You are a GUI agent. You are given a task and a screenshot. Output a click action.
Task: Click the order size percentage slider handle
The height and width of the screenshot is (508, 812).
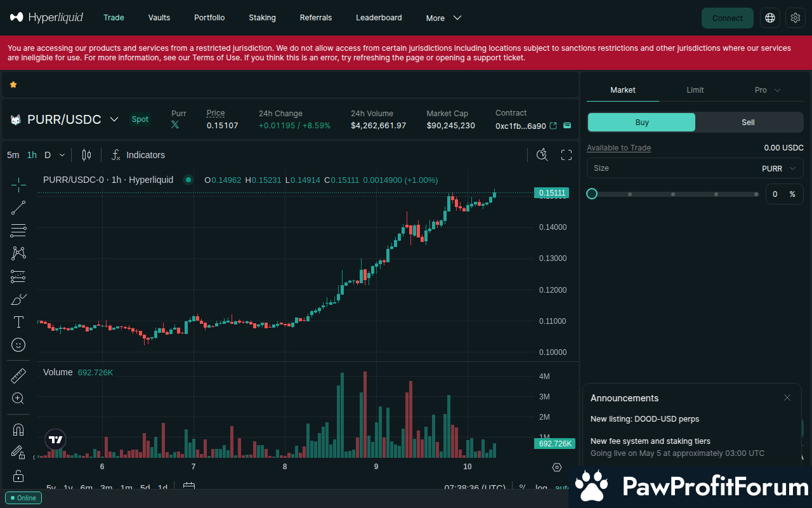(592, 194)
